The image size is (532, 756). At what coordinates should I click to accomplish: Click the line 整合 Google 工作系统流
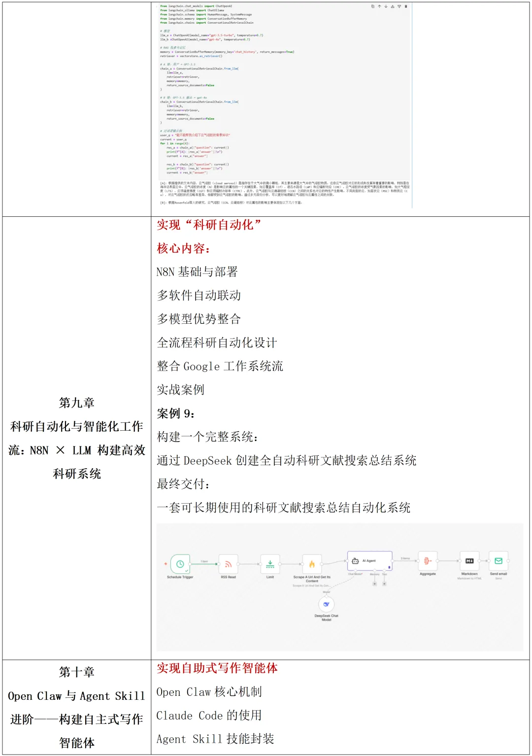click(220, 366)
